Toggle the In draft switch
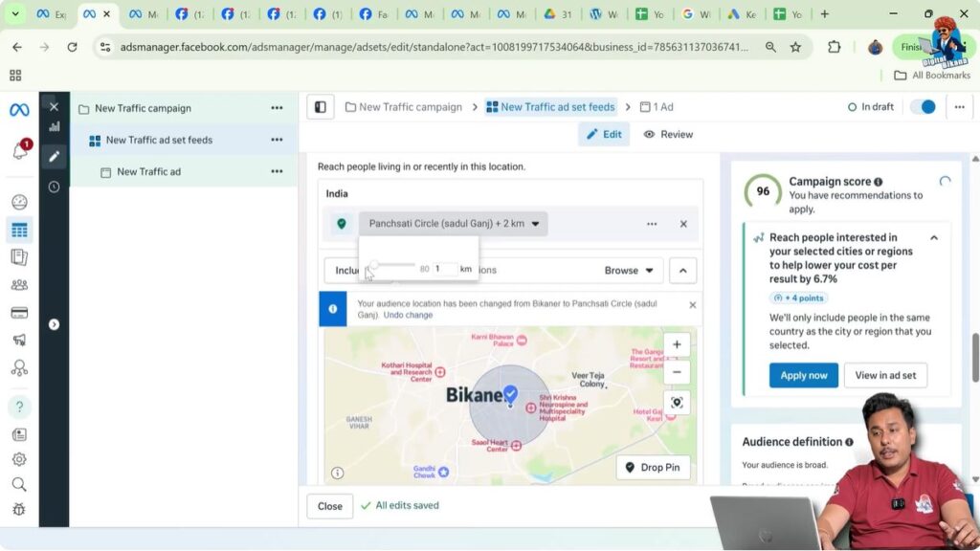The width and height of the screenshot is (980, 551). pos(922,108)
